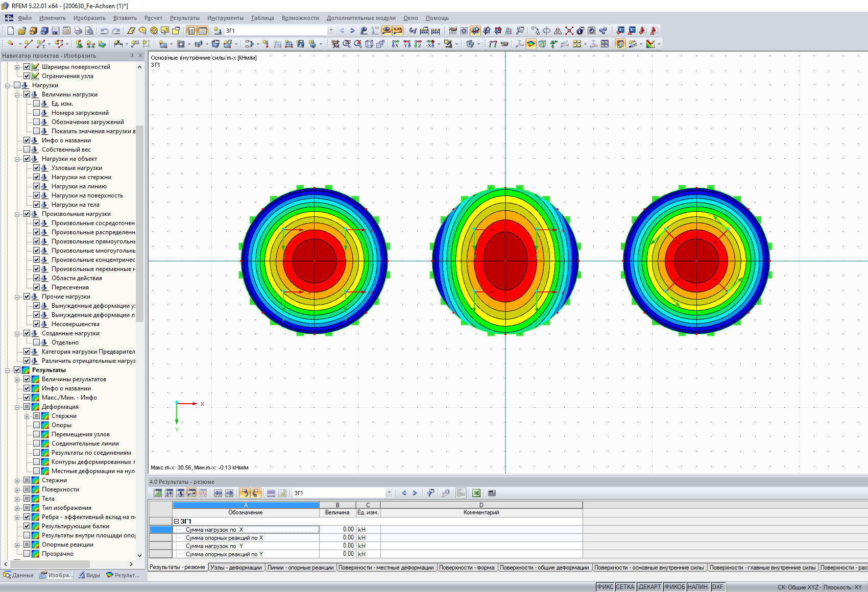
Task: Toggle DXF status bar button
Action: click(717, 587)
